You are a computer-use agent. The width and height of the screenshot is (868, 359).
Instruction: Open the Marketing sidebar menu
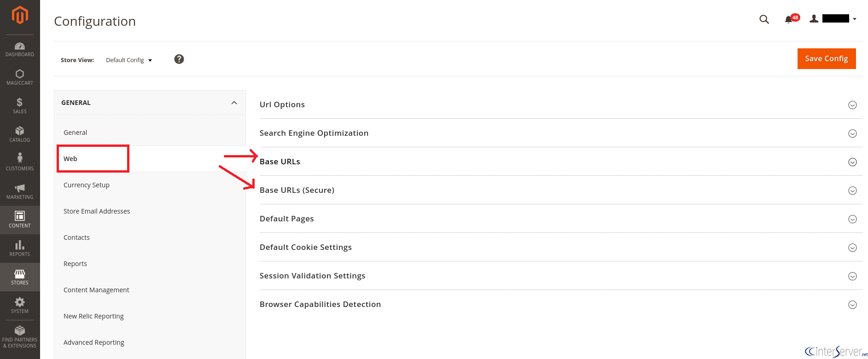point(20,191)
